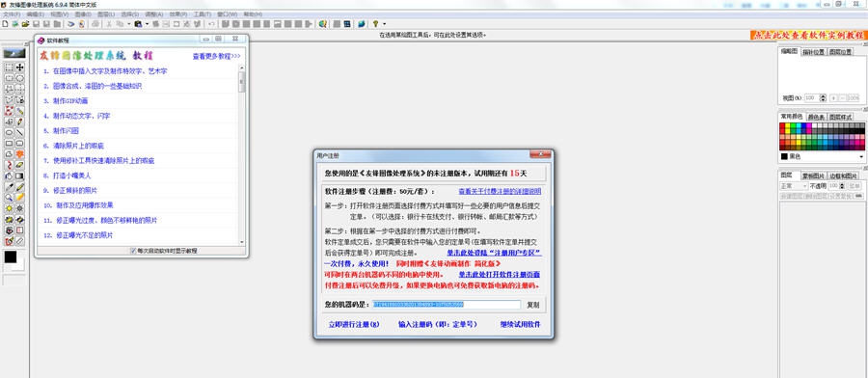This screenshot has height=378, width=868.
Task: Click 继续试用软件 to continue the trial
Action: click(520, 324)
